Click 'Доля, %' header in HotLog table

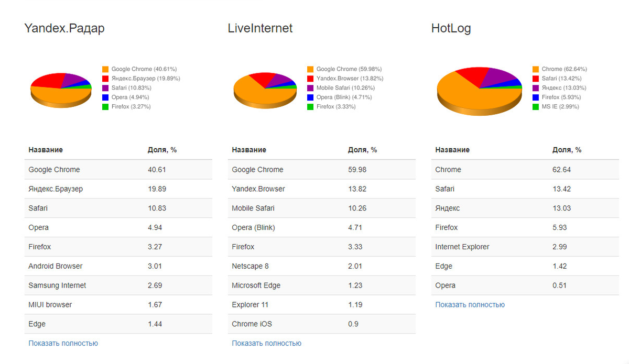[567, 150]
